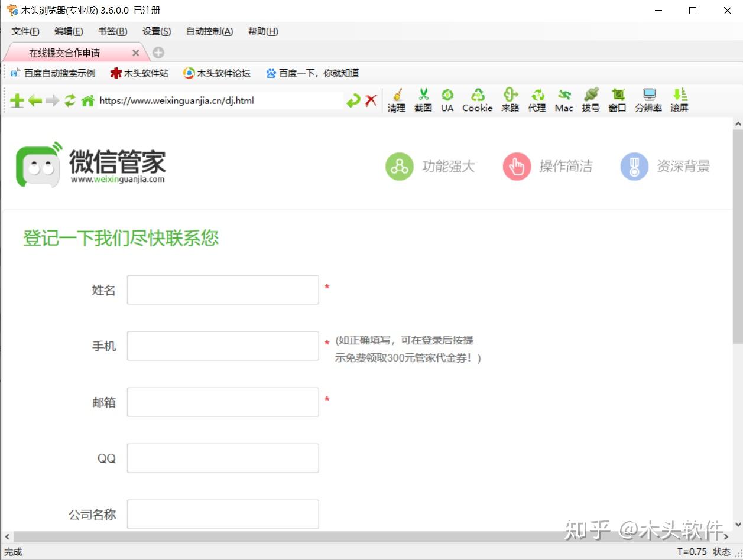The width and height of the screenshot is (743, 560).
Task: Open the 编辑(E) menu
Action: click(x=69, y=31)
